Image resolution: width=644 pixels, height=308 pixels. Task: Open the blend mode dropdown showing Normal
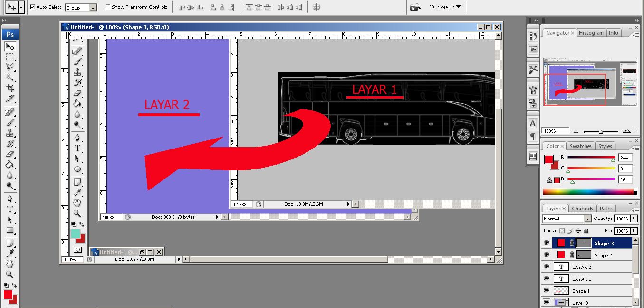point(588,218)
